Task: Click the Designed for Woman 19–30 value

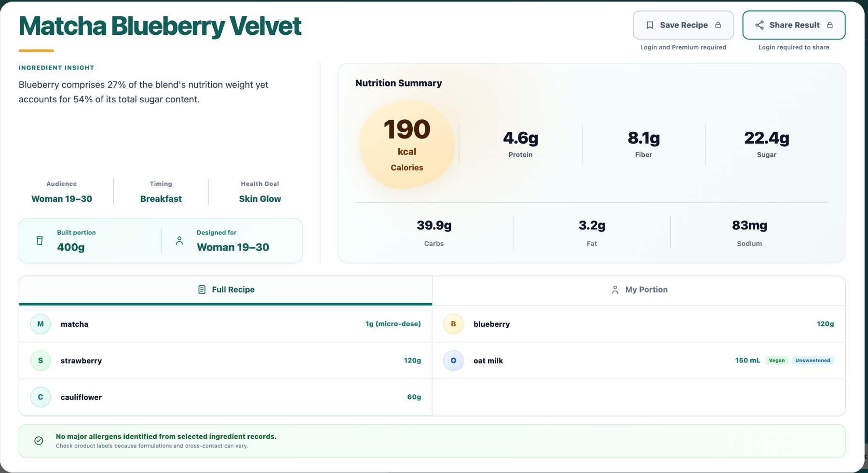Action: click(233, 247)
